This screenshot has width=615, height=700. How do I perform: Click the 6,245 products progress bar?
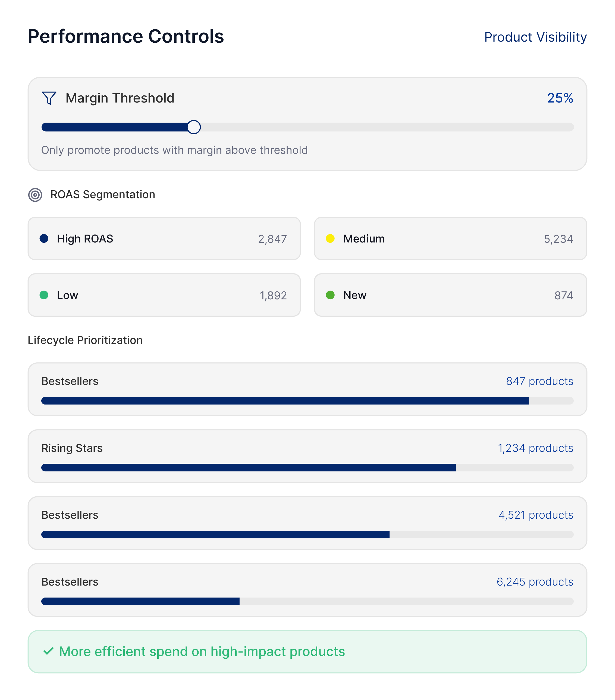click(x=307, y=601)
